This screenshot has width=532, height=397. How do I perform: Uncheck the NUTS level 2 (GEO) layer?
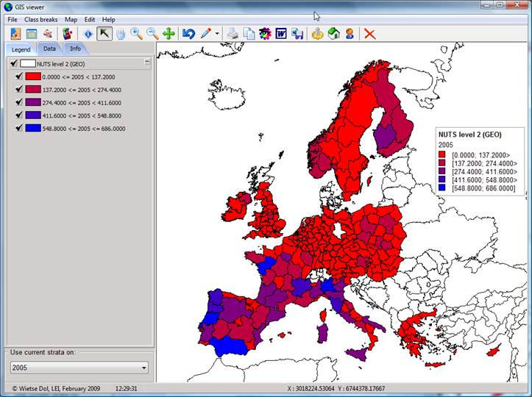[14, 63]
